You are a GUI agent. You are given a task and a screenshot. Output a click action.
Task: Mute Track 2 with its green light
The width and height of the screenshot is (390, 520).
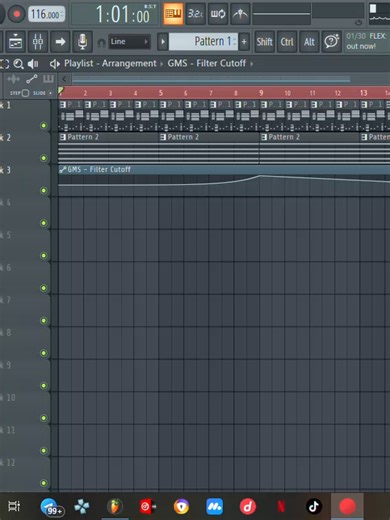click(x=44, y=158)
